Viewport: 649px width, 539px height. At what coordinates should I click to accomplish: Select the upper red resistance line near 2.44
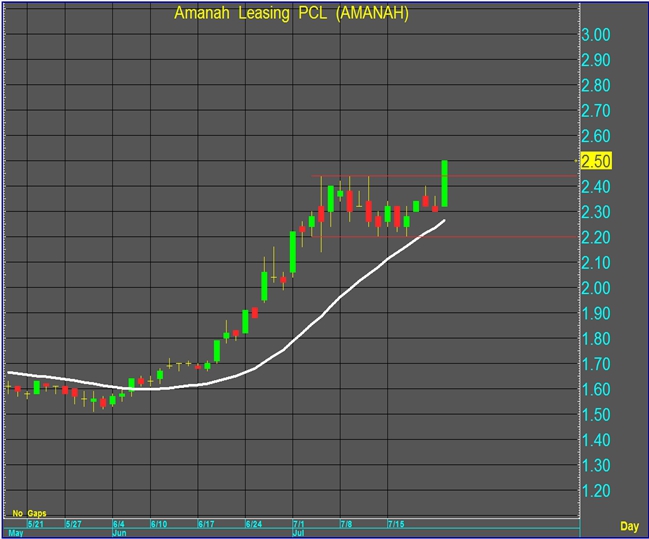444,176
